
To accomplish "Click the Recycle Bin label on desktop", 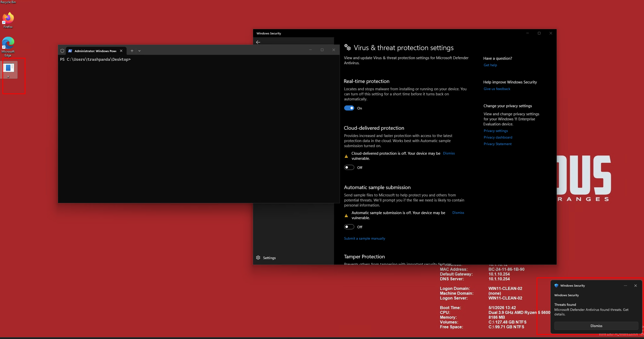I will 8,2.
